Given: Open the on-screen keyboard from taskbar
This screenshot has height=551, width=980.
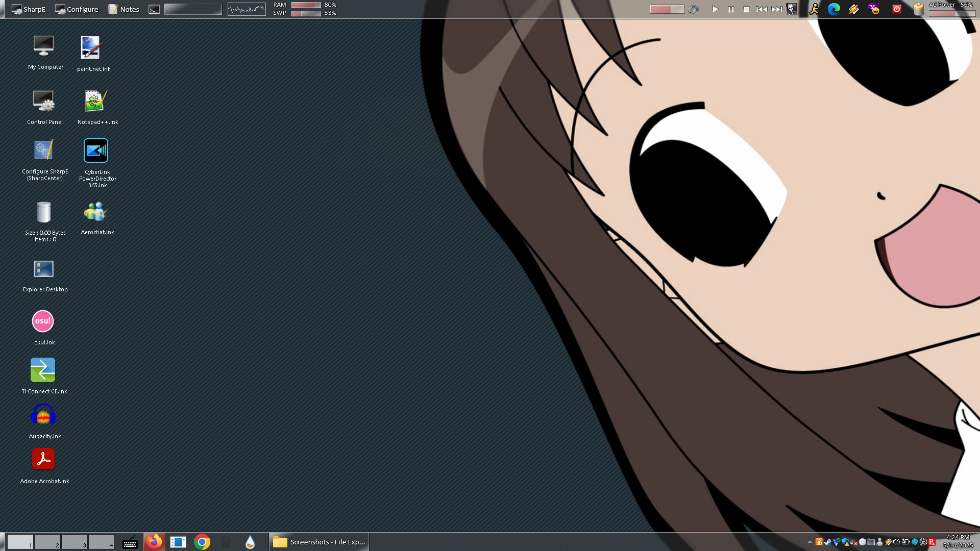Looking at the screenshot, I should 130,542.
